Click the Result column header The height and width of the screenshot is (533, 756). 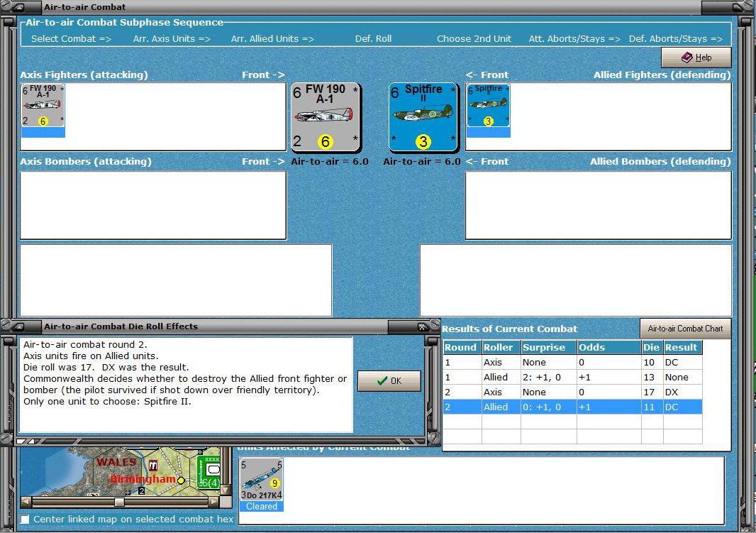[682, 347]
